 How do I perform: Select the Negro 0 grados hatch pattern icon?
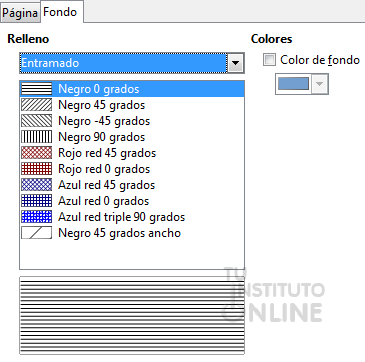(x=37, y=89)
